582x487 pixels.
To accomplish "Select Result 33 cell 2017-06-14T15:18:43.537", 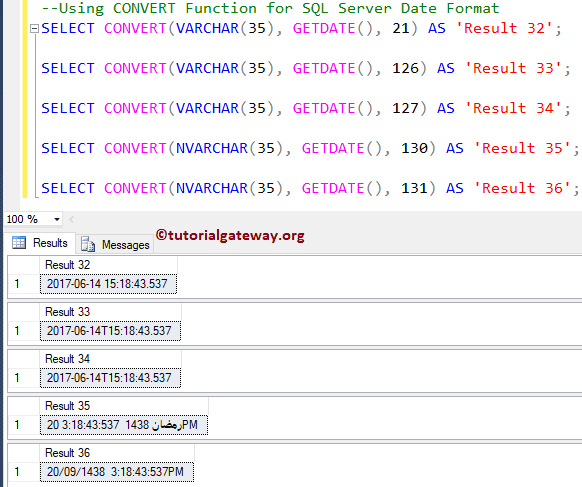I will [x=110, y=331].
